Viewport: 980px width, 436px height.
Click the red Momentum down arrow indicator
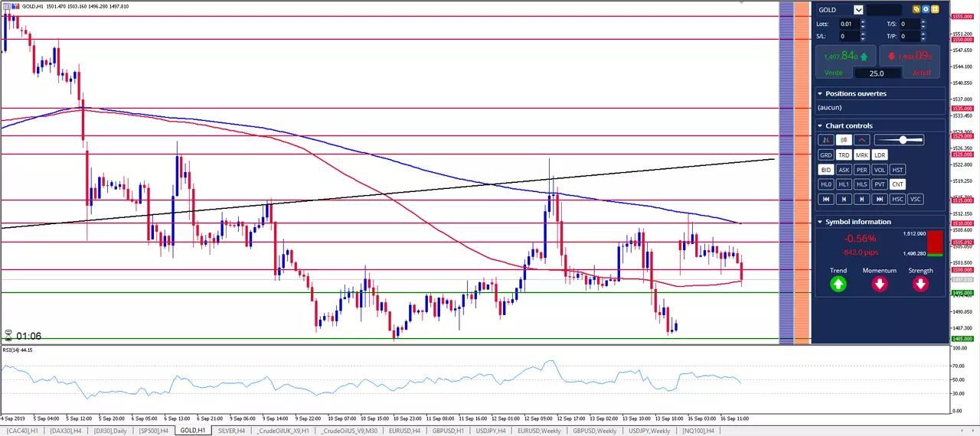879,284
